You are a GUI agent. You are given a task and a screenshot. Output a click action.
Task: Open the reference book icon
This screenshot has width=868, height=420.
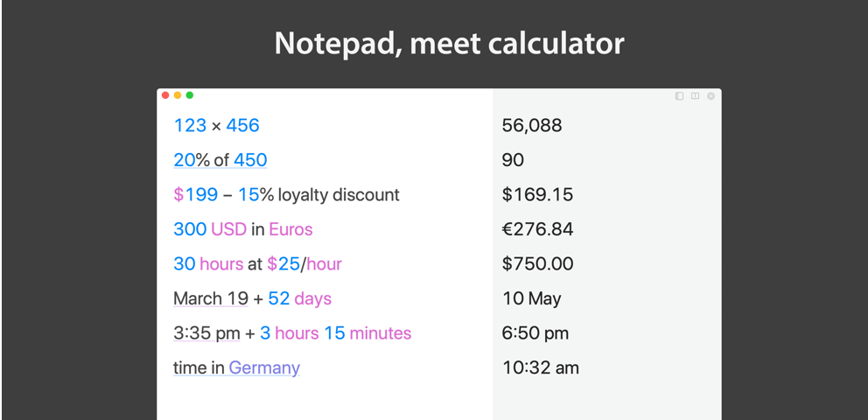(x=696, y=96)
